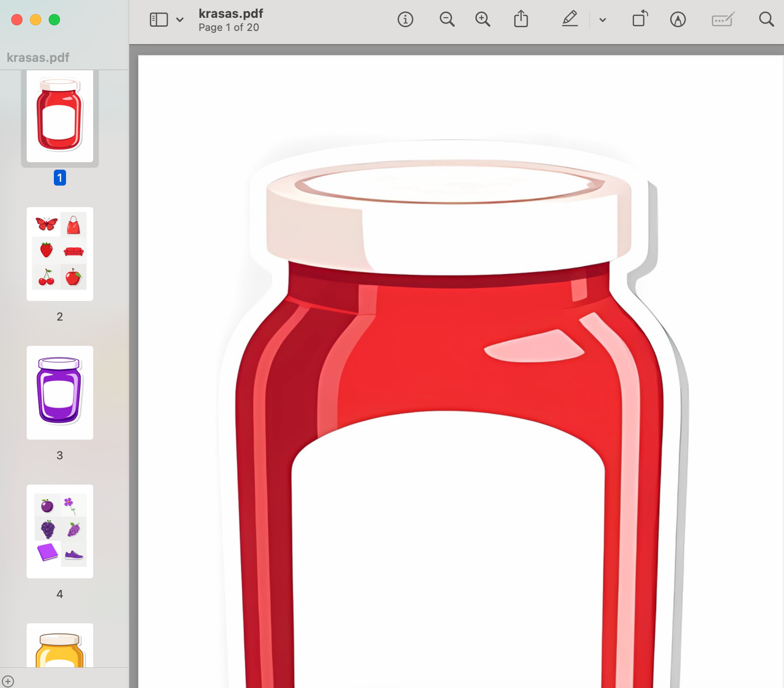Select the page 4 purple objects thumbnail

point(60,531)
